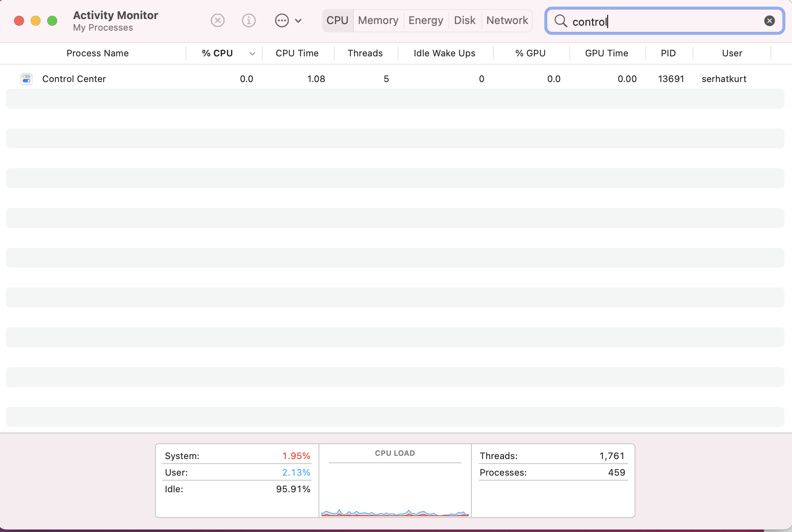Sort by the % CPU column header
Image resolution: width=792 pixels, height=532 pixels.
[217, 53]
